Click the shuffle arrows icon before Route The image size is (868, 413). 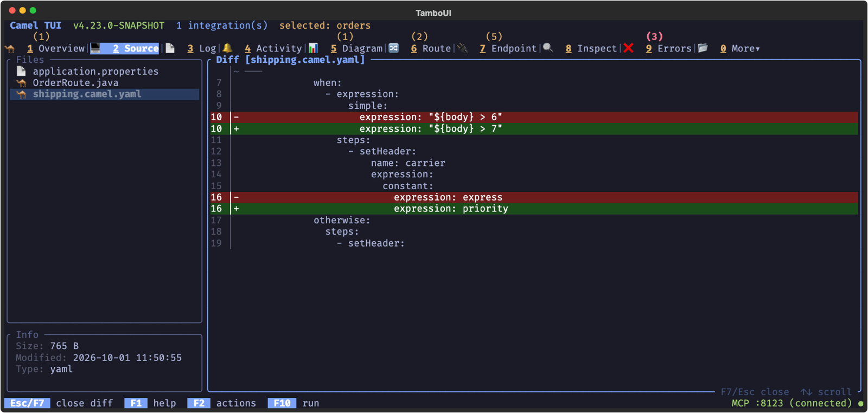pos(394,48)
